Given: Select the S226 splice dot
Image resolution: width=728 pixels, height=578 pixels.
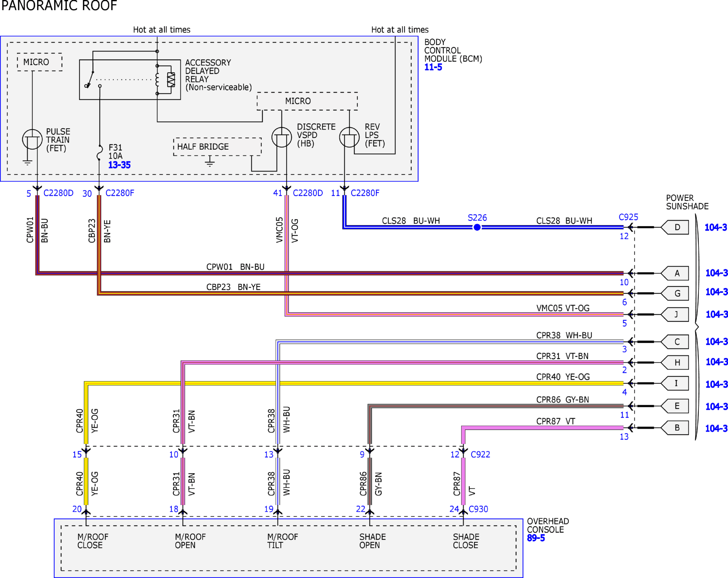Looking at the screenshot, I should pos(477,227).
